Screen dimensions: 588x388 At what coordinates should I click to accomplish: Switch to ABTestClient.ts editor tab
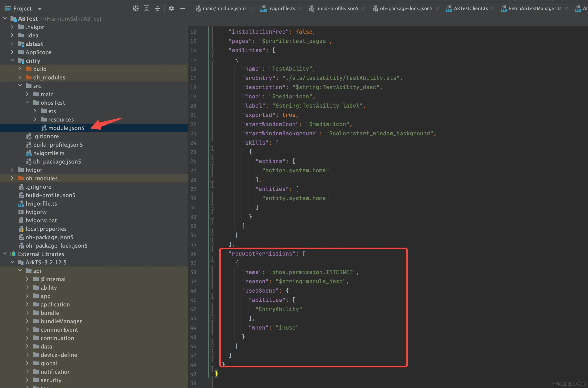pyautogui.click(x=471, y=8)
